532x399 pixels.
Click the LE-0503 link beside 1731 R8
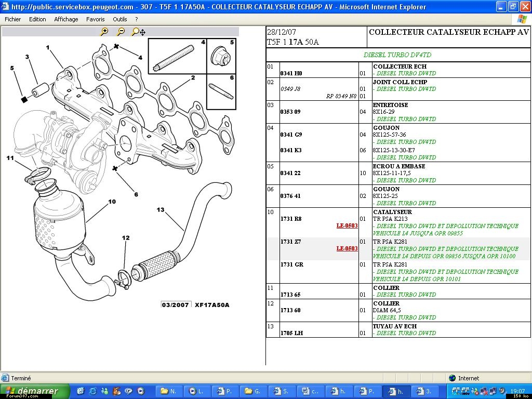[347, 226]
